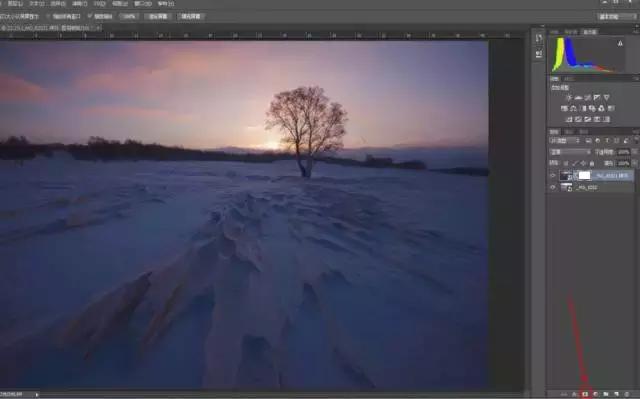Image resolution: width=640 pixels, height=399 pixels.
Task: Add a Hue/Saturation adjustment
Action: 564,109
